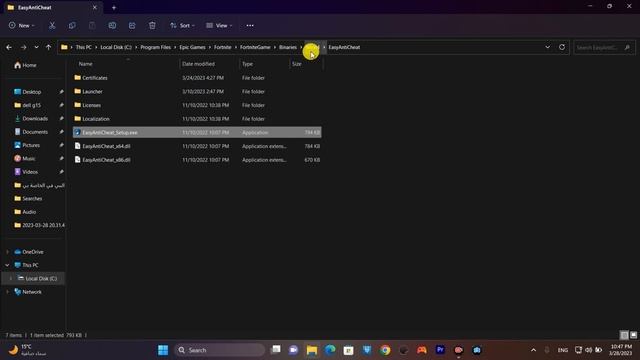The width and height of the screenshot is (640, 360).
Task: Click This PC in breadcrumb
Action: 84,47
